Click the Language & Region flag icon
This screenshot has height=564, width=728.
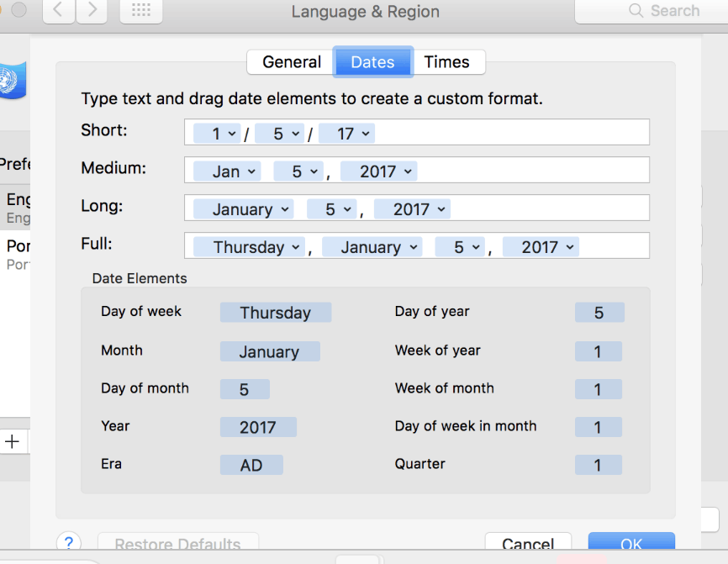click(13, 81)
